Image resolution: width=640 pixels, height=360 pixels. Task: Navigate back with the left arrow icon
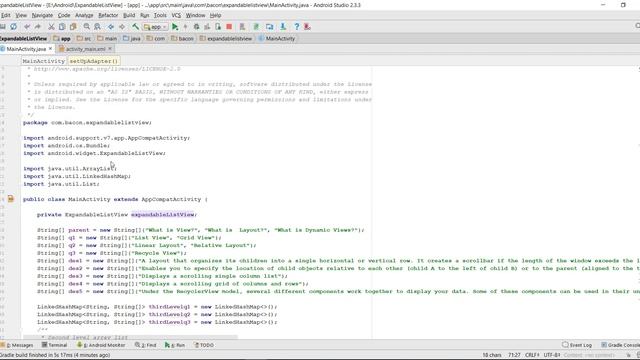tap(111, 27)
